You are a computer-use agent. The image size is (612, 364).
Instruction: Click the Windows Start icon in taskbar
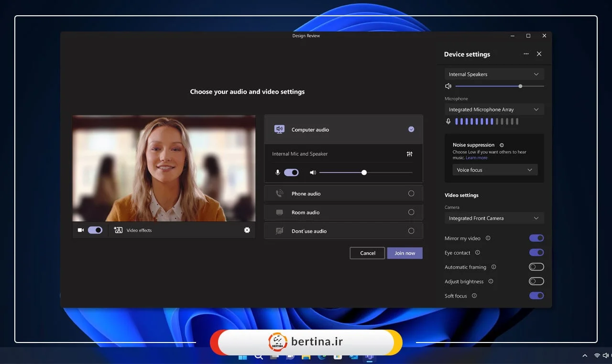click(x=242, y=356)
